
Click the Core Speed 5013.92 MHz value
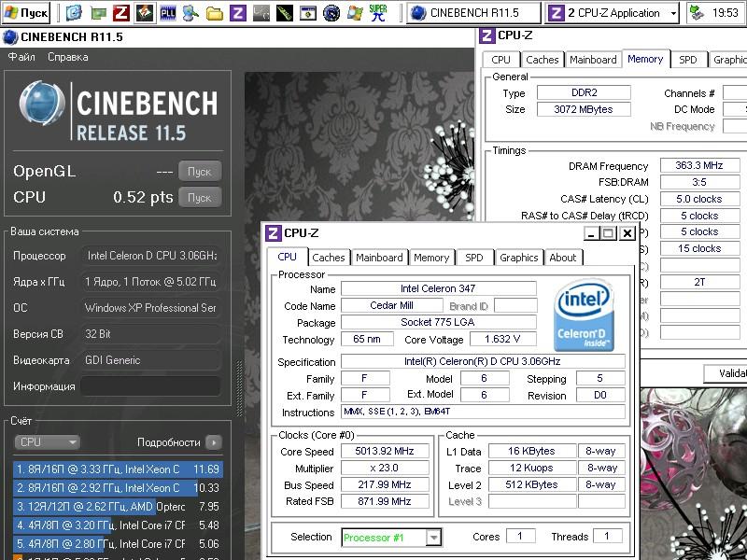[x=385, y=451]
